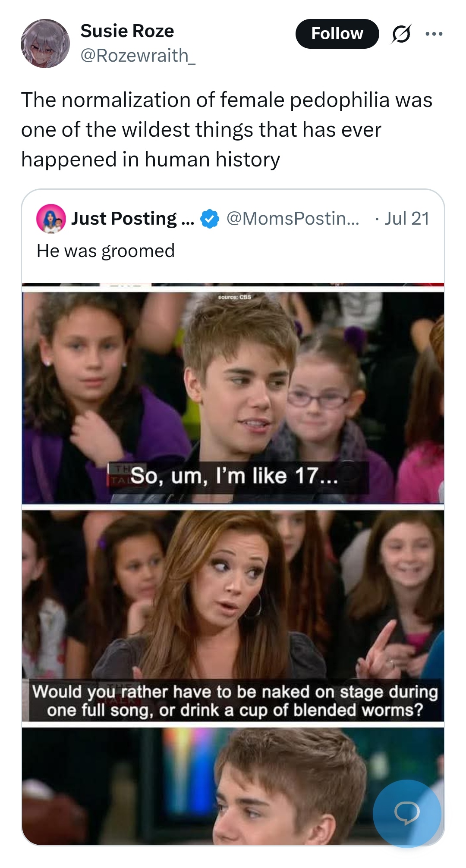Tap the 'Would you rather' subtitle text

(235, 701)
